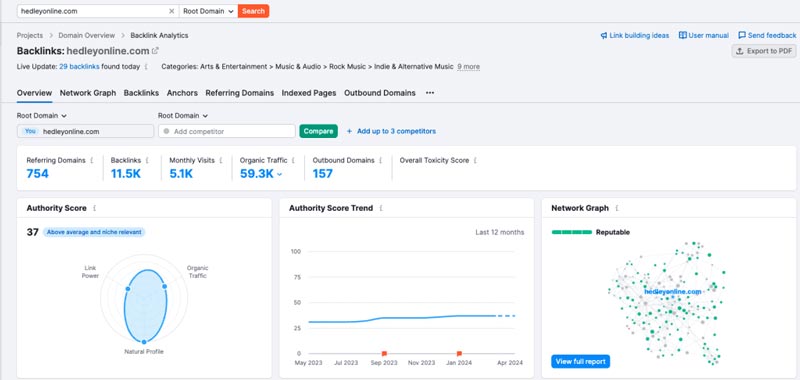Viewport: 800px width, 380px height.
Task: Click the green Reputable rating bar
Action: point(572,232)
